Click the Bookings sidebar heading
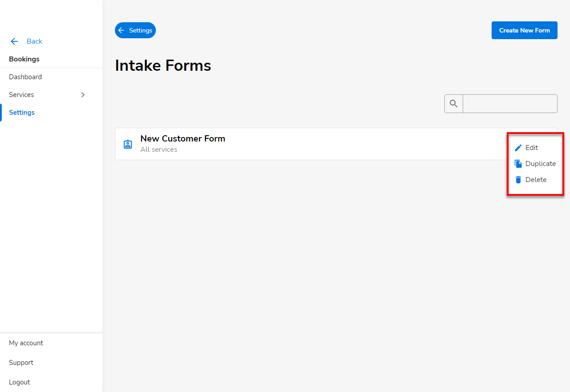Viewport: 570px width, 392px height. coord(24,59)
